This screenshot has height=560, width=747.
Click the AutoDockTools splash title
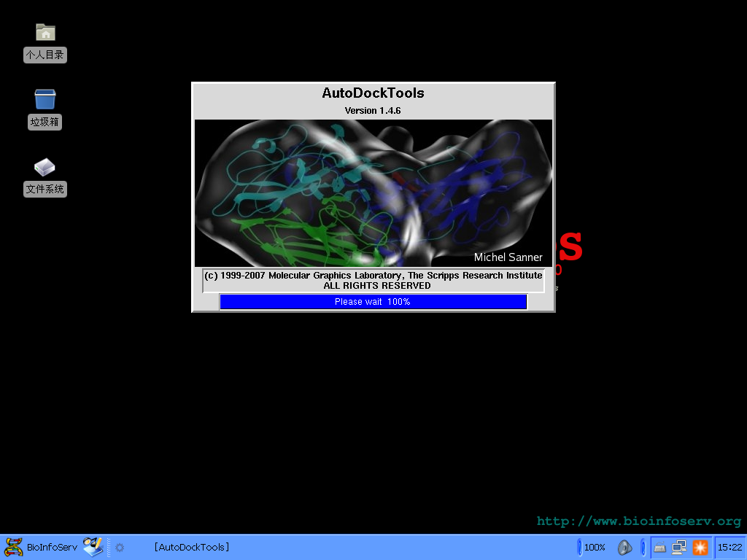pos(373,93)
